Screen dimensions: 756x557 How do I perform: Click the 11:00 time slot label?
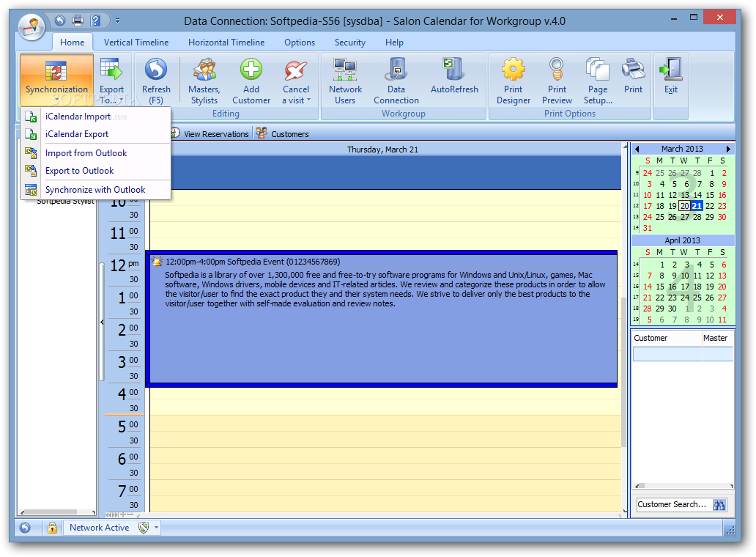coord(125,233)
